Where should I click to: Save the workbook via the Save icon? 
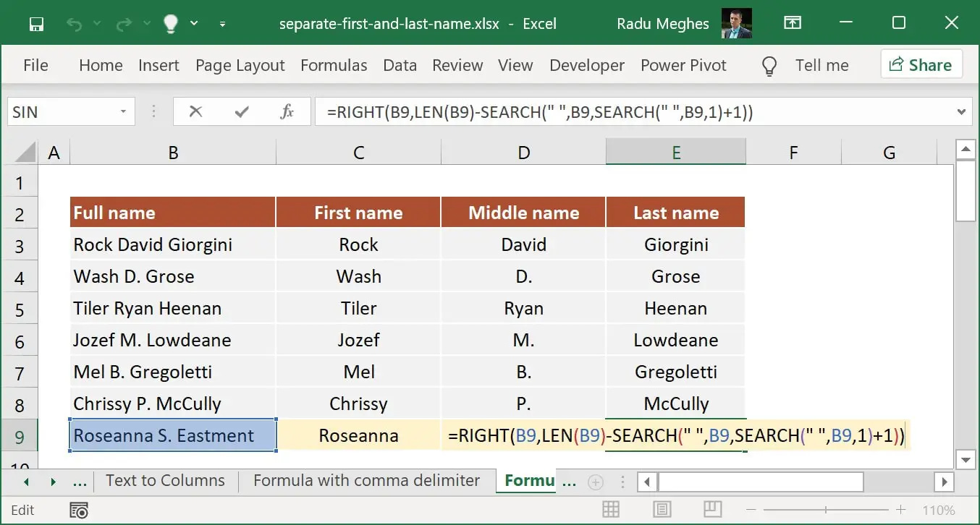(35, 23)
